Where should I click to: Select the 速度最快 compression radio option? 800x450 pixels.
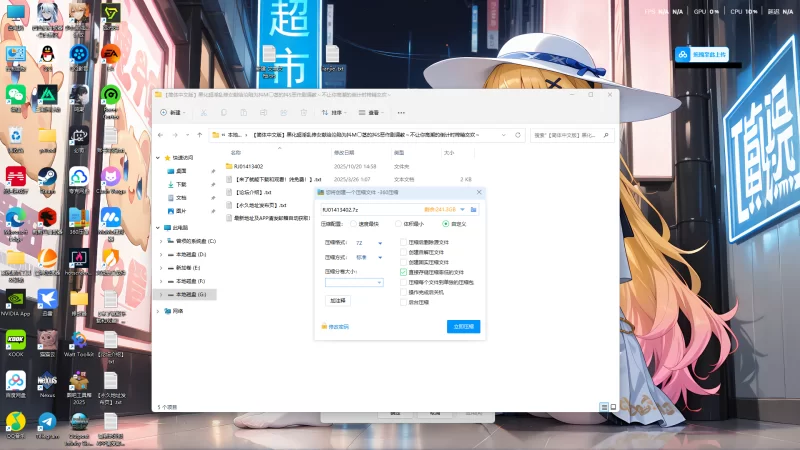[354, 224]
